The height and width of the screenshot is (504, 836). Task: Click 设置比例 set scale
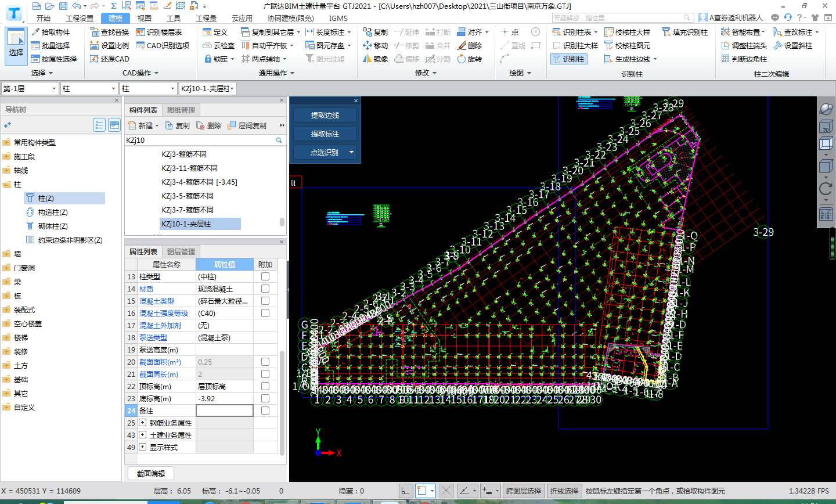[110, 45]
